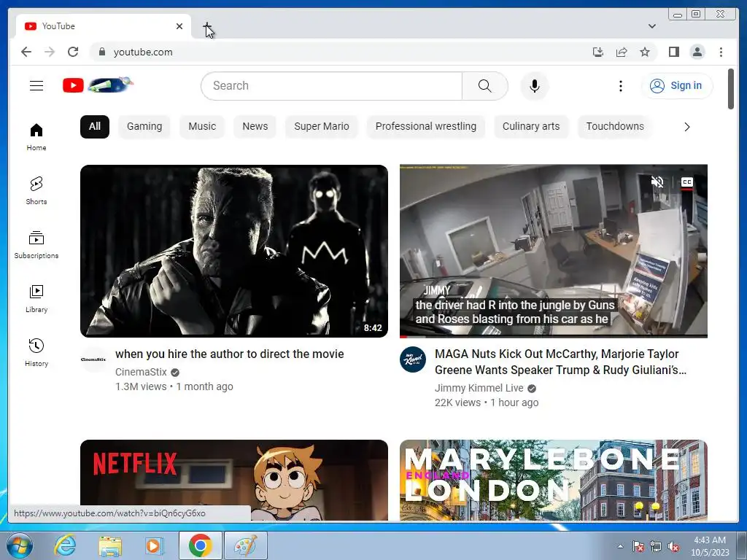The width and height of the screenshot is (747, 560).
Task: Open Chrome three-dot menu
Action: coord(721,52)
